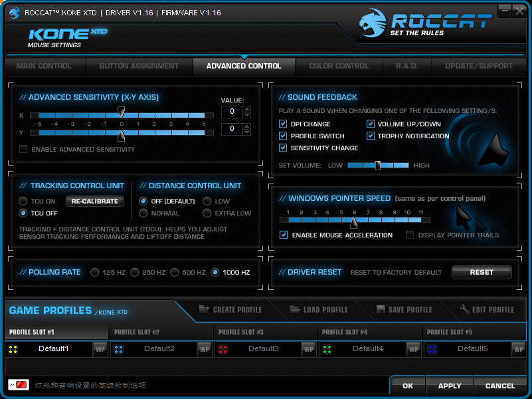Go to Color Control tab
Image resolution: width=532 pixels, height=399 pixels.
339,66
